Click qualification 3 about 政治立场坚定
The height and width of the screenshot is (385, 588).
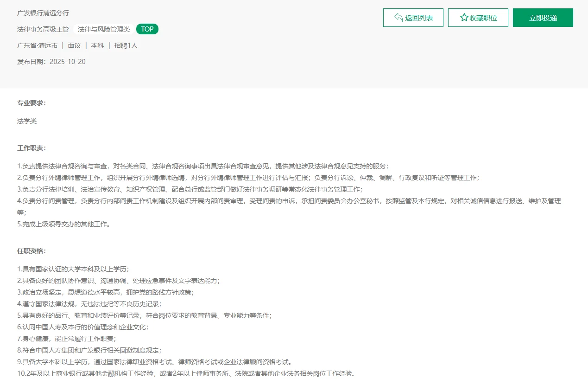pyautogui.click(x=106, y=292)
